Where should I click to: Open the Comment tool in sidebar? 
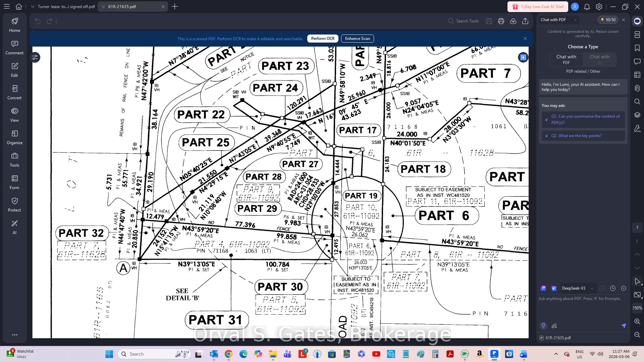click(14, 48)
